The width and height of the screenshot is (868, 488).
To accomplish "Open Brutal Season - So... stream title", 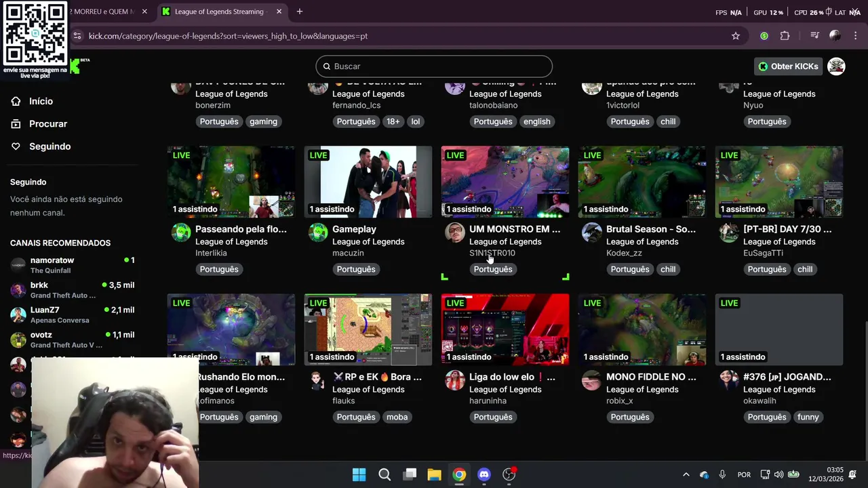I will tap(651, 229).
